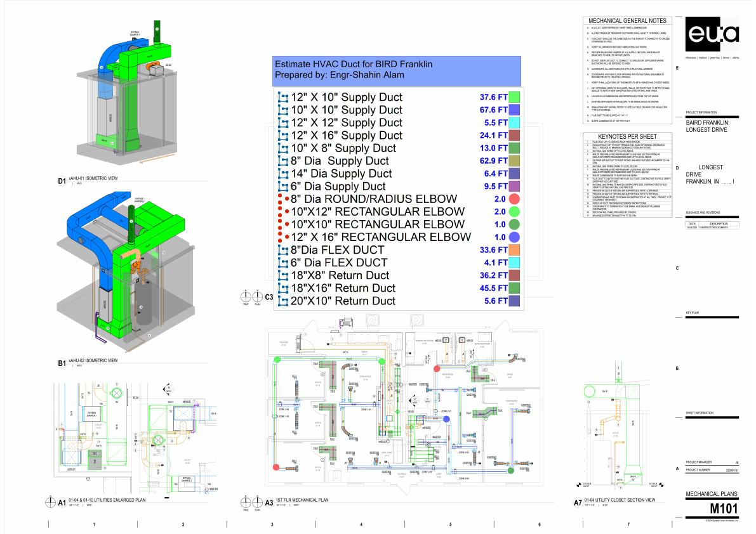This screenshot has width=756, height=534.
Task: Expand the MECHANICAL GENERAL NOTES panel
Action: (629, 20)
